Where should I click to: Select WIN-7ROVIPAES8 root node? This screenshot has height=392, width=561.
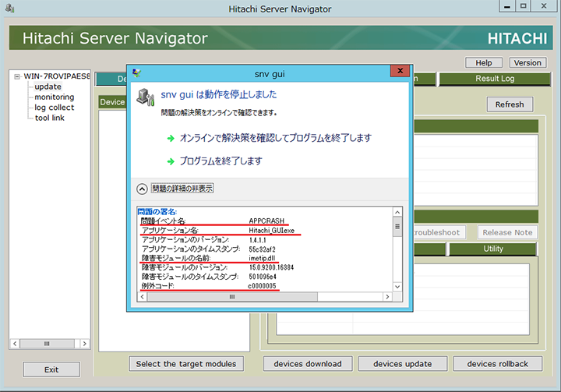[57, 76]
